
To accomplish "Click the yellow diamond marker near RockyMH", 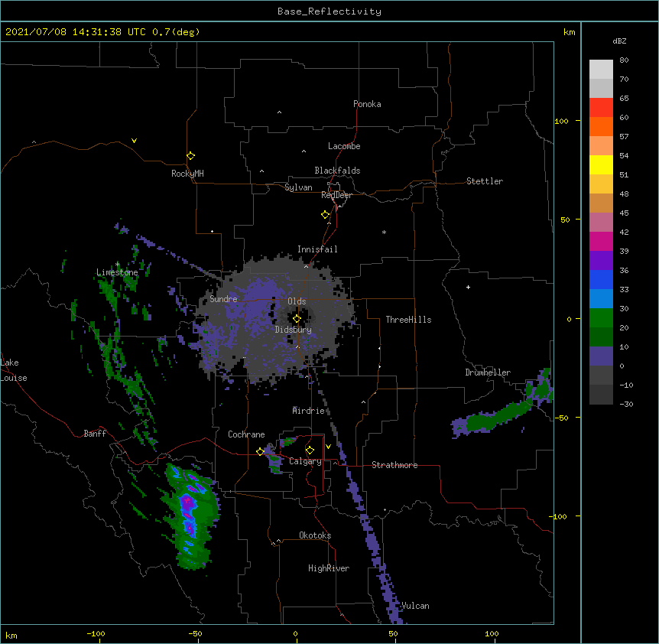I will (x=191, y=156).
